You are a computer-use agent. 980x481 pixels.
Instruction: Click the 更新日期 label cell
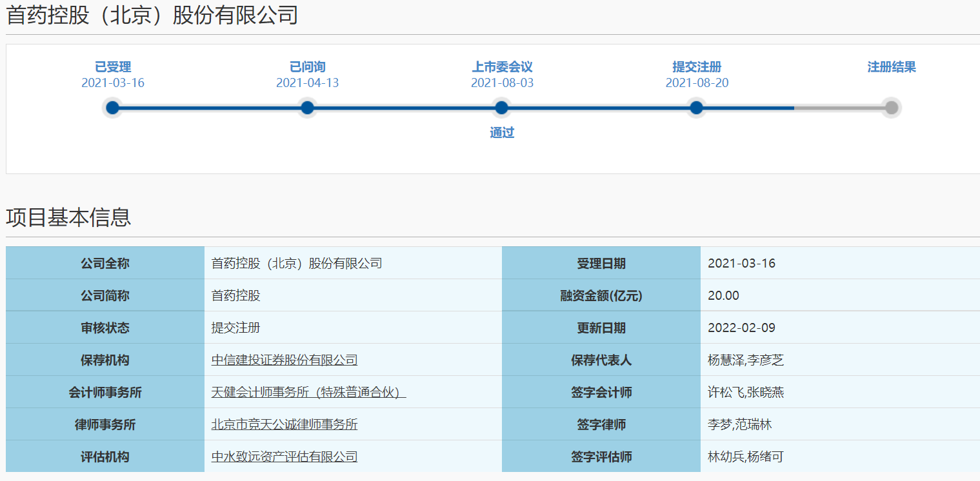tap(601, 328)
